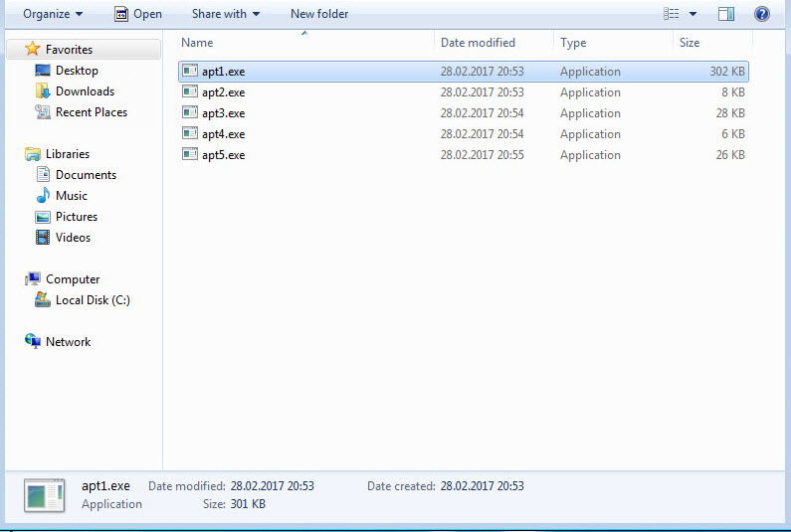
Task: Click the change view icon
Action: tap(672, 14)
